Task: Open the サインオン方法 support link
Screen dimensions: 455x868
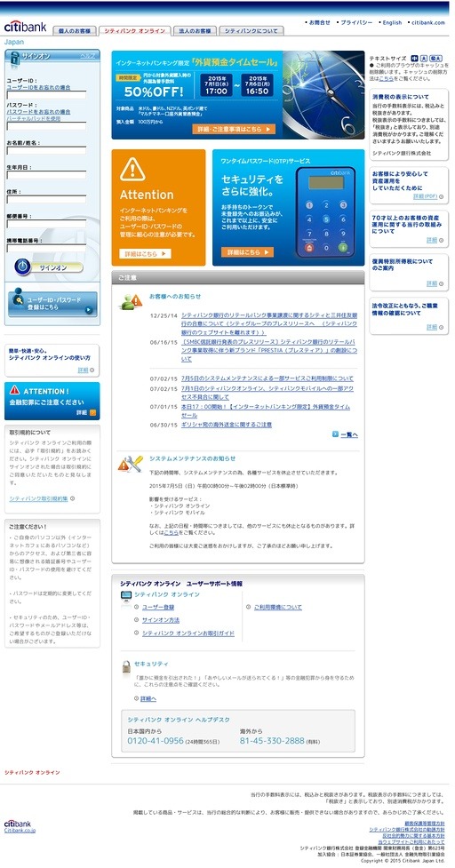Action: (x=161, y=620)
